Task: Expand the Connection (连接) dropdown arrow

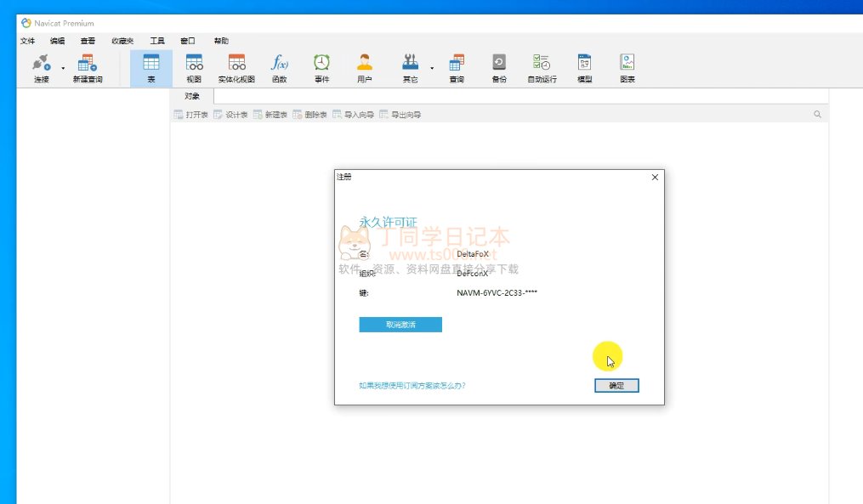Action: pos(63,68)
